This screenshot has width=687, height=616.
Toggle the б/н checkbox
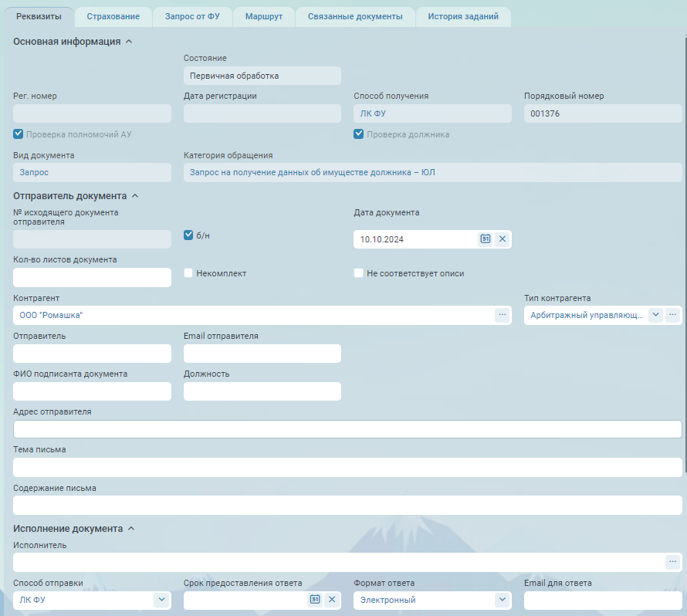tap(188, 235)
